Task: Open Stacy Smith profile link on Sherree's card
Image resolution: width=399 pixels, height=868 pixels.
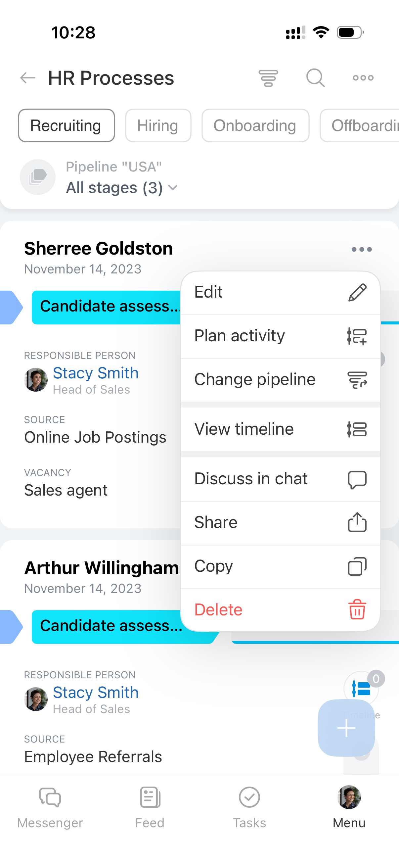Action: click(96, 373)
